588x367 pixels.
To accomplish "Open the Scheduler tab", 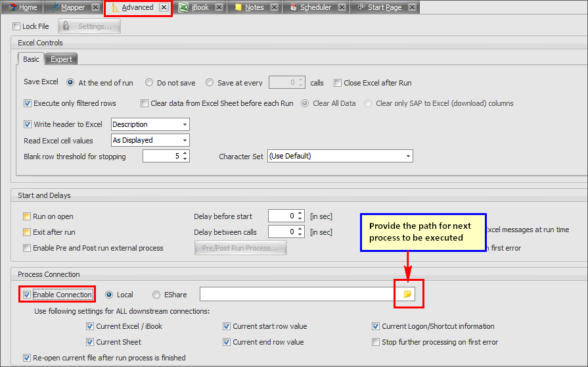I will (x=315, y=7).
